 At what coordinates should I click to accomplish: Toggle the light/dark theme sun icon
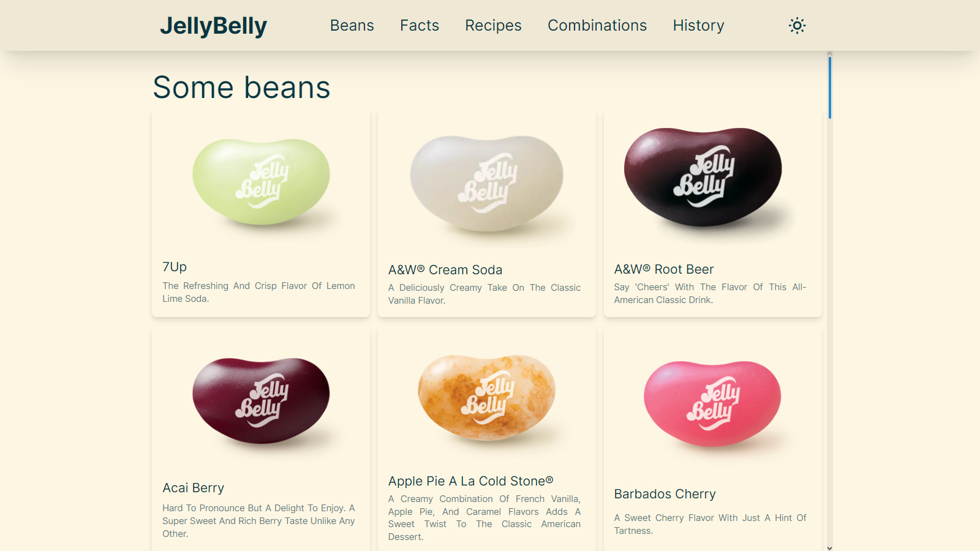[x=797, y=26]
